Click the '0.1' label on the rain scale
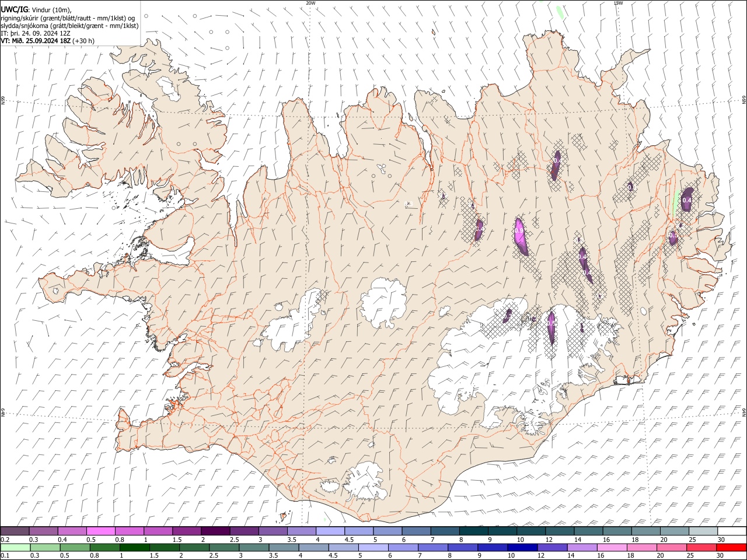 pyautogui.click(x=5, y=556)
